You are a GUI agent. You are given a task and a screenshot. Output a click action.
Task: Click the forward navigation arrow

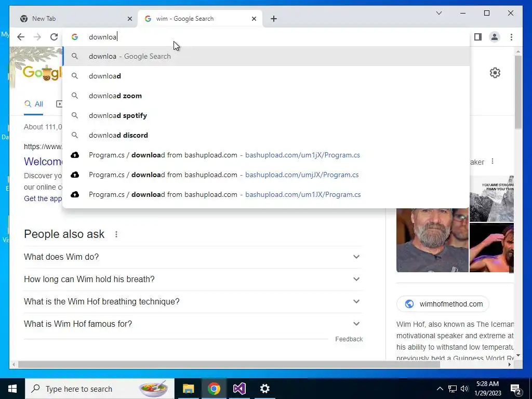click(37, 37)
